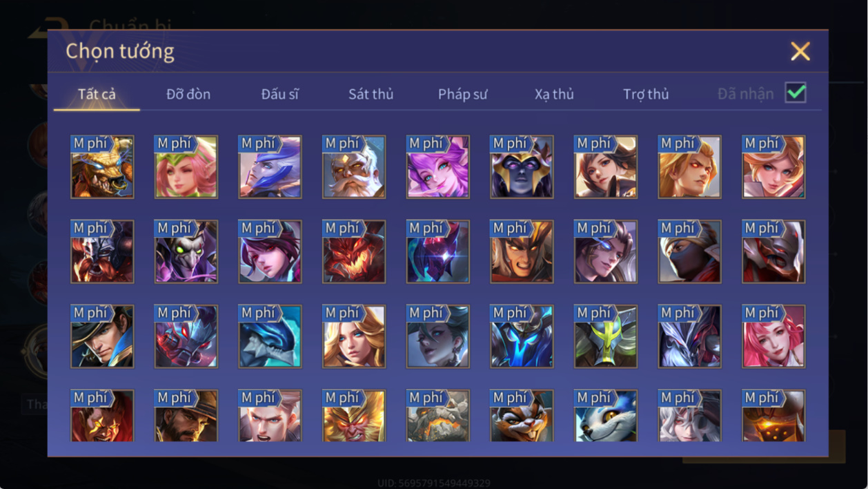Select the masked ninja hero portrait
Image resolution: width=868 pixels, height=489 pixels.
[x=689, y=251]
